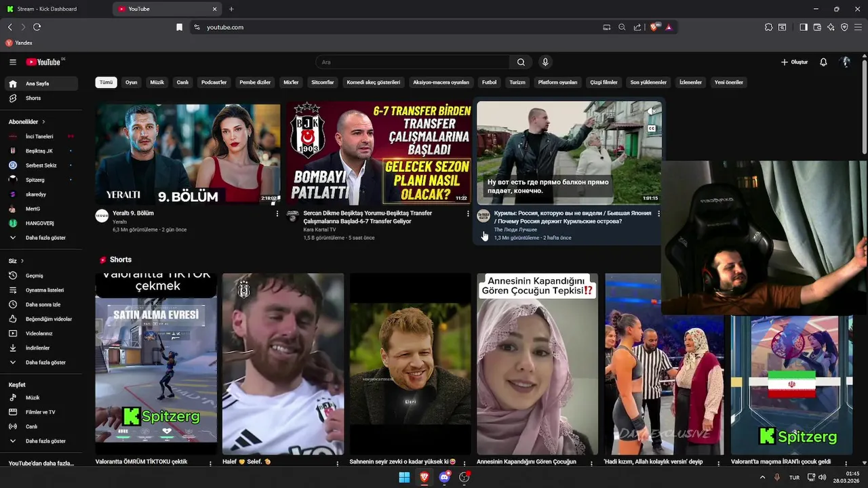Open options menu for Kuril Islands video
Image resolution: width=868 pixels, height=488 pixels.
(x=658, y=213)
